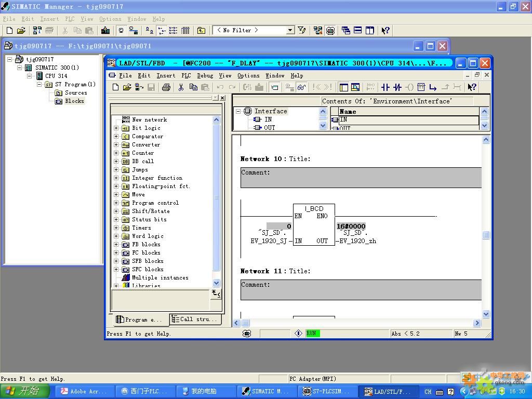This screenshot has height=399, width=532.
Task: Click Large icons view in SIMATIC Manager toolbar
Action: 149,30
